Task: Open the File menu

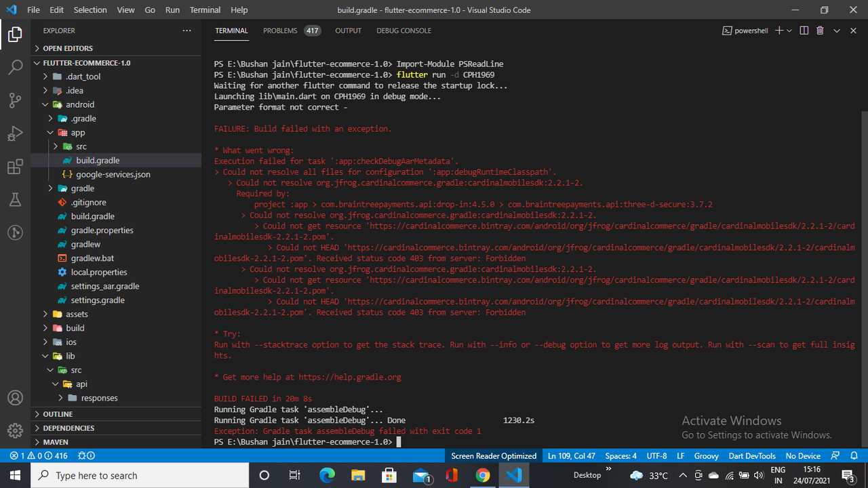Action: (33, 10)
